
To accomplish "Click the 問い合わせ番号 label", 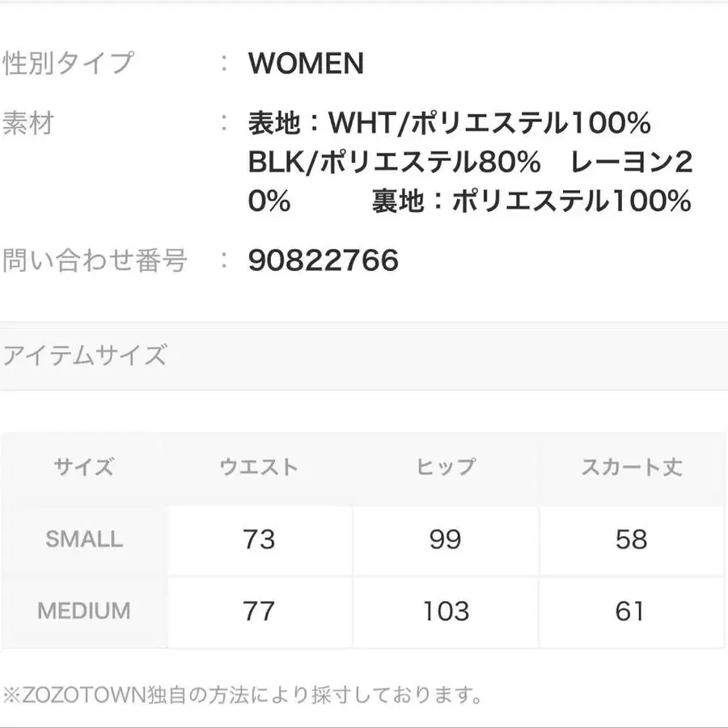I will (95, 260).
